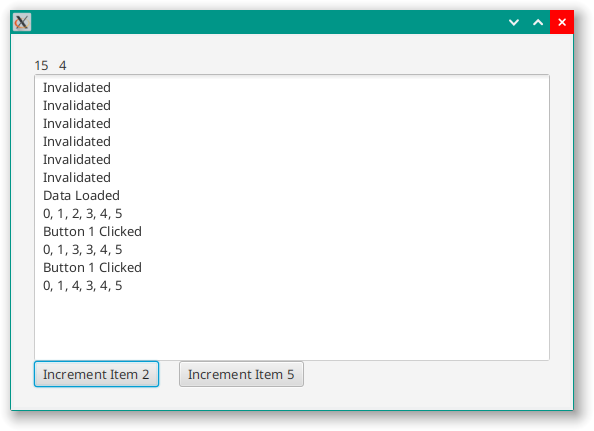
Task: Select the row reading 0, 1, 4, 3, 4, 5
Action: tap(292, 286)
